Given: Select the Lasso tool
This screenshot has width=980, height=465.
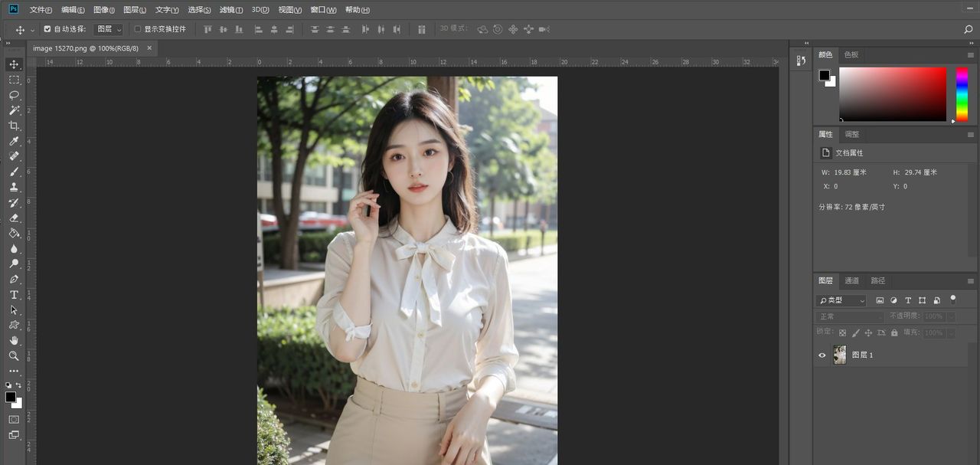Looking at the screenshot, I should tap(14, 95).
